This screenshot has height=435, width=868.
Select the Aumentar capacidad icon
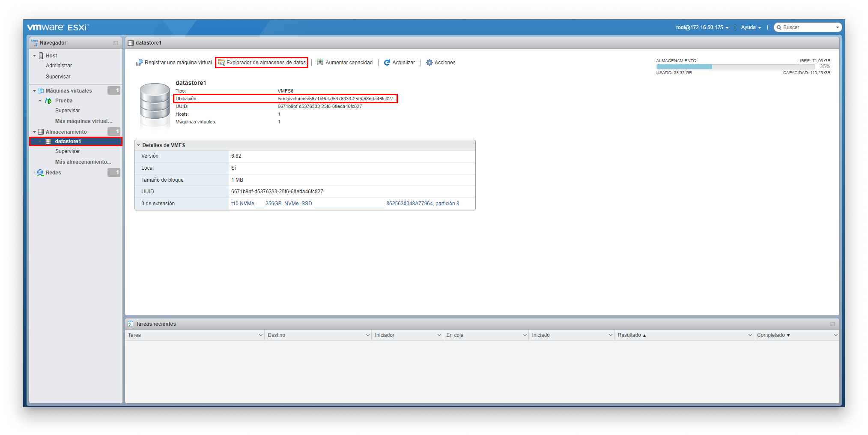point(320,63)
